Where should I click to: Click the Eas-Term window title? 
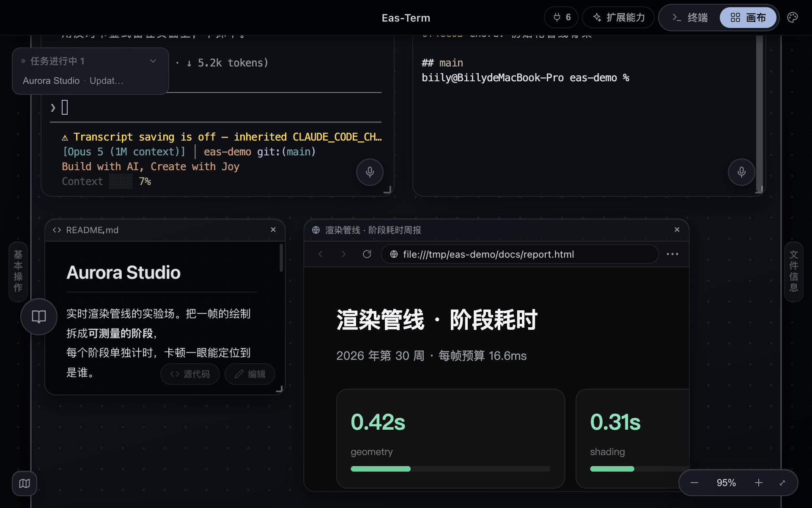pyautogui.click(x=406, y=18)
